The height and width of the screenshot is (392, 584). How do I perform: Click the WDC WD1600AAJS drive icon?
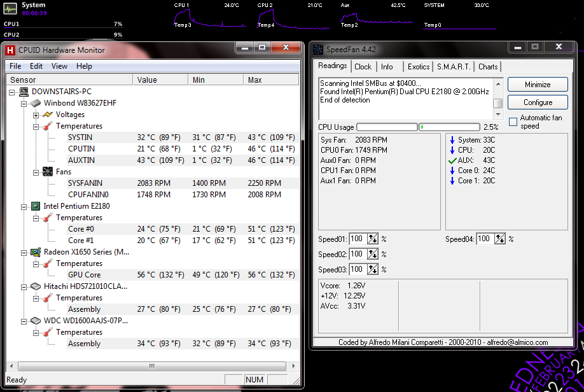(x=36, y=321)
